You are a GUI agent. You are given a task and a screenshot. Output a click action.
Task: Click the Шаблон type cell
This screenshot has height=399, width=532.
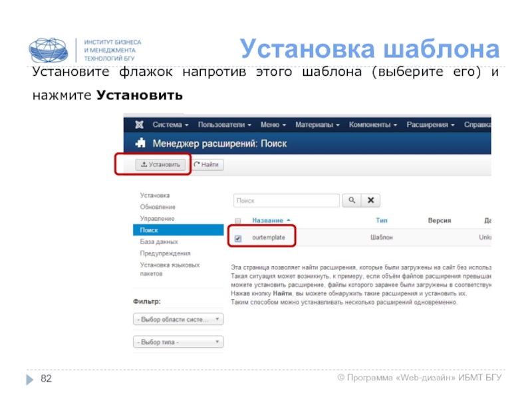381,237
